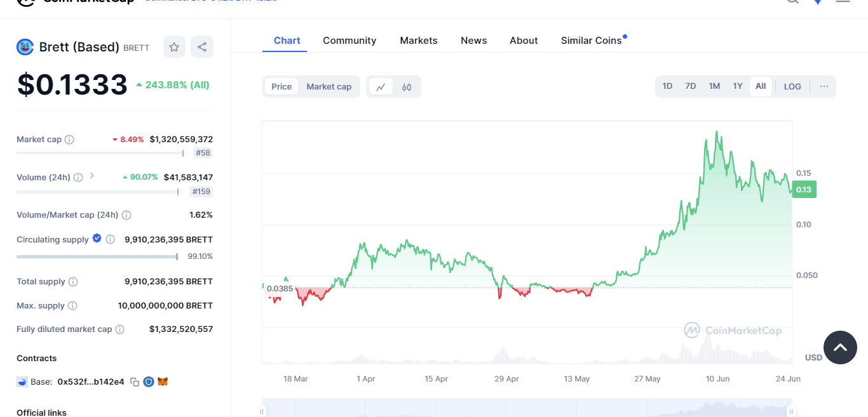The image size is (868, 417).
Task: Click the Volume (24h) info icon
Action: 78,178
